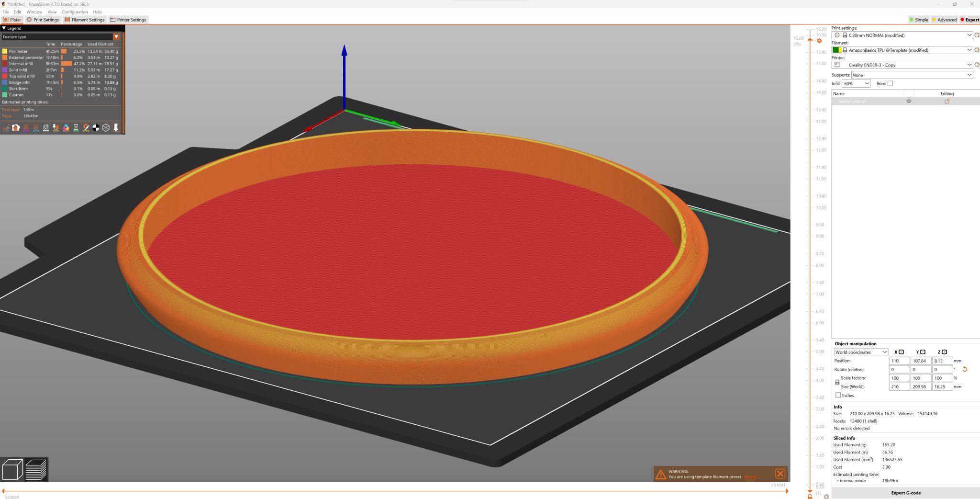Add color change marker on layer slider
The width and height of the screenshot is (980, 499).
[819, 41]
